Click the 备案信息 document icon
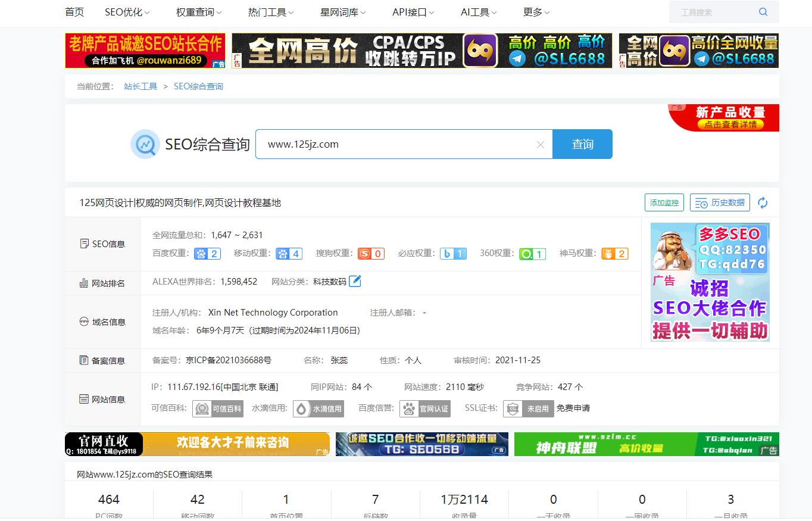812x521 pixels. click(x=84, y=360)
